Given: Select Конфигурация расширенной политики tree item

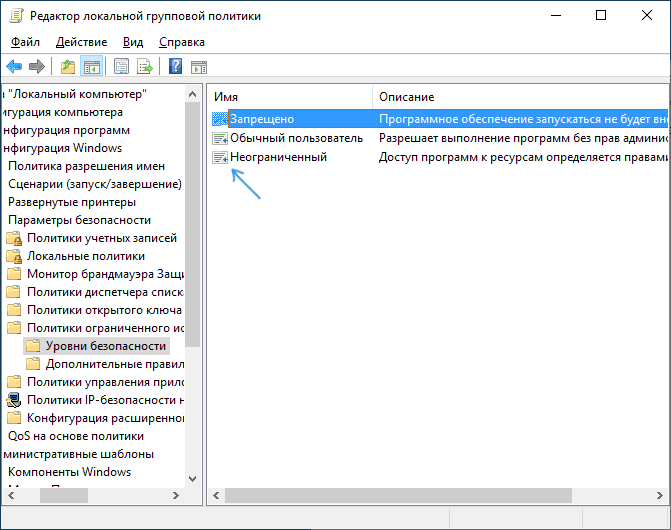Looking at the screenshot, I should click(105, 417).
